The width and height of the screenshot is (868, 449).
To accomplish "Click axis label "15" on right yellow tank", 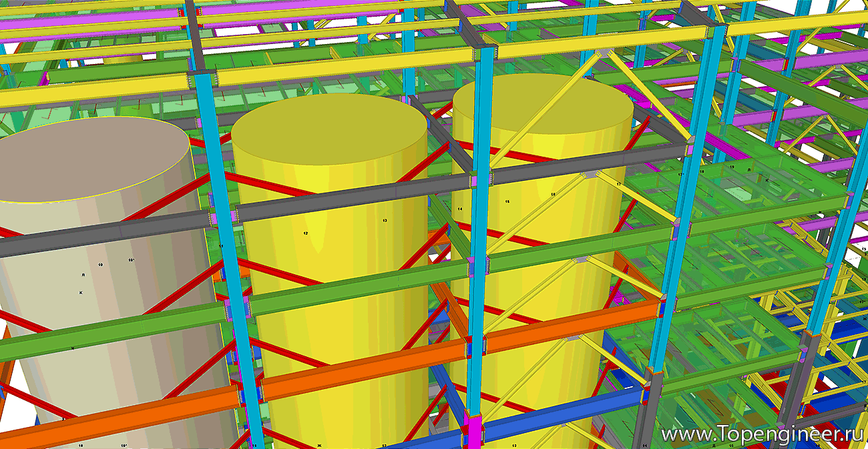I will click(507, 201).
